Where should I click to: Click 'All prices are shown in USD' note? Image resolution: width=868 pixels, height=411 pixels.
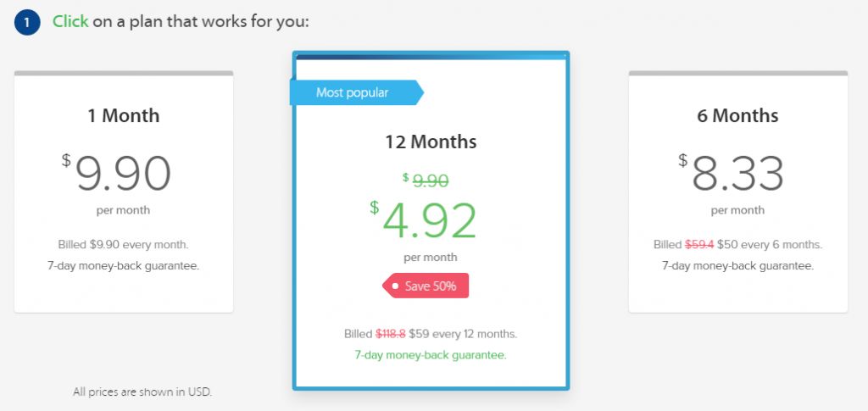point(142,392)
